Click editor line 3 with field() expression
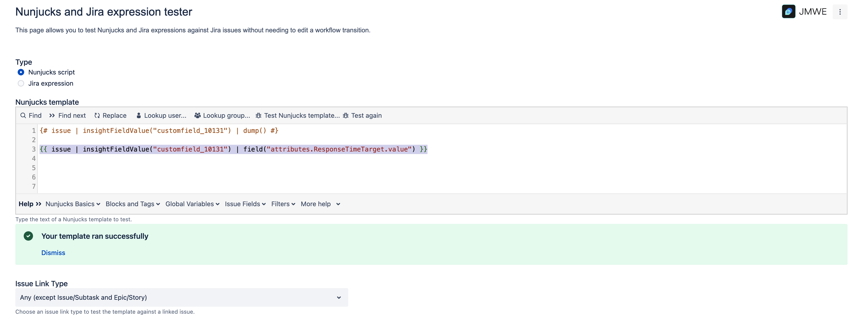This screenshot has width=868, height=323. (x=234, y=149)
